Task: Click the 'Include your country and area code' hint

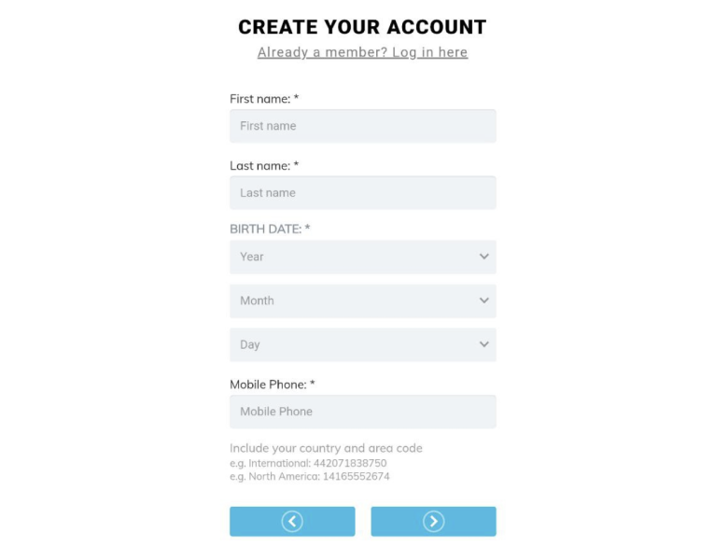Action: (x=326, y=448)
